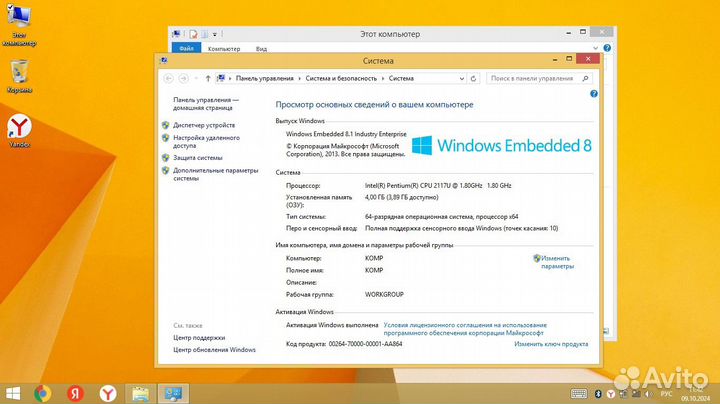Open the Windows Start button
Viewport: 720px width, 404px height.
[x=13, y=393]
